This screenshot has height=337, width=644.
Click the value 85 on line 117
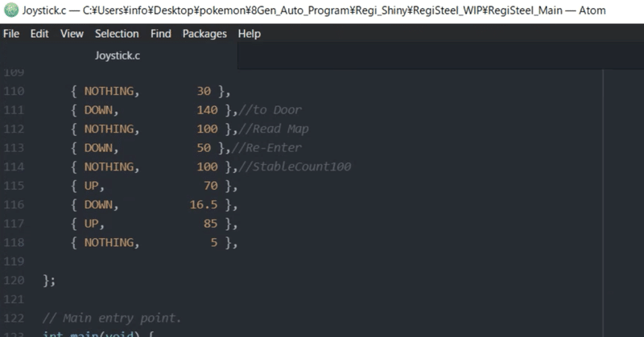click(x=211, y=224)
